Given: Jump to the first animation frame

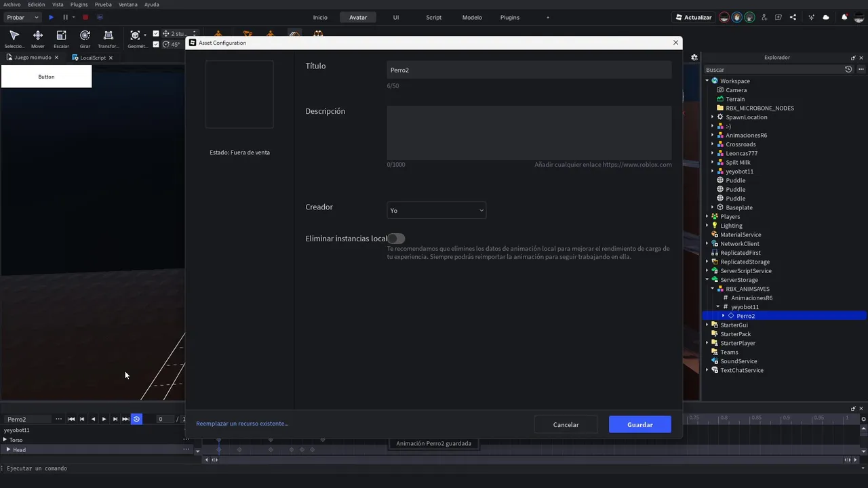Looking at the screenshot, I should 71,419.
